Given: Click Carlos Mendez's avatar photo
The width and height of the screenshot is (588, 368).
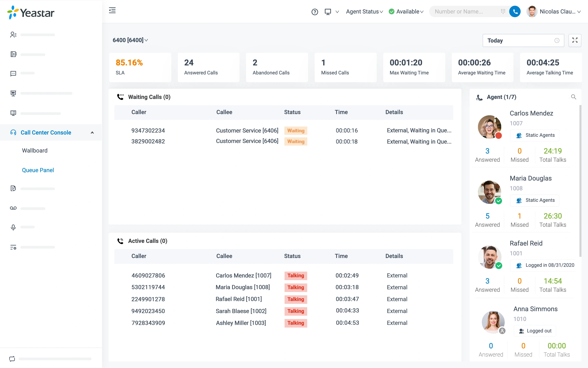Looking at the screenshot, I should (489, 127).
